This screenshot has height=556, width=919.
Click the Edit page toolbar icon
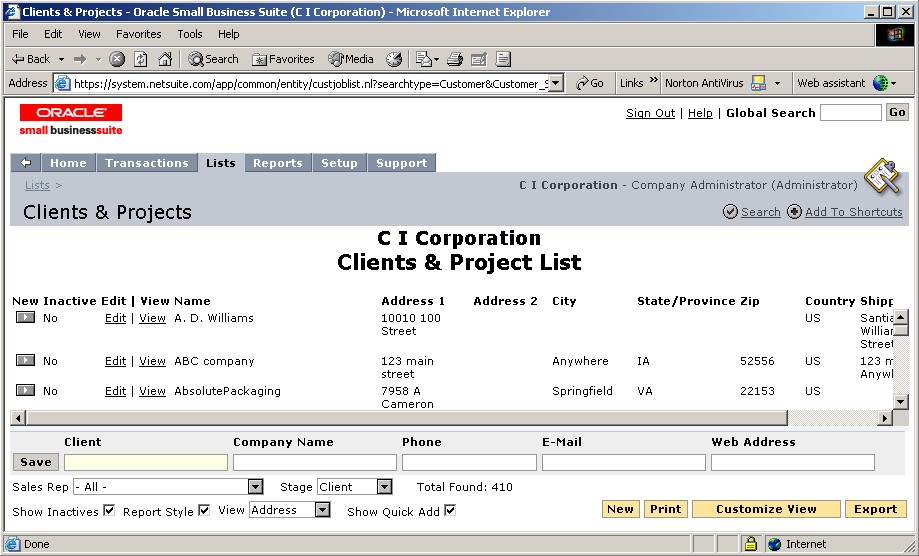pos(479,59)
